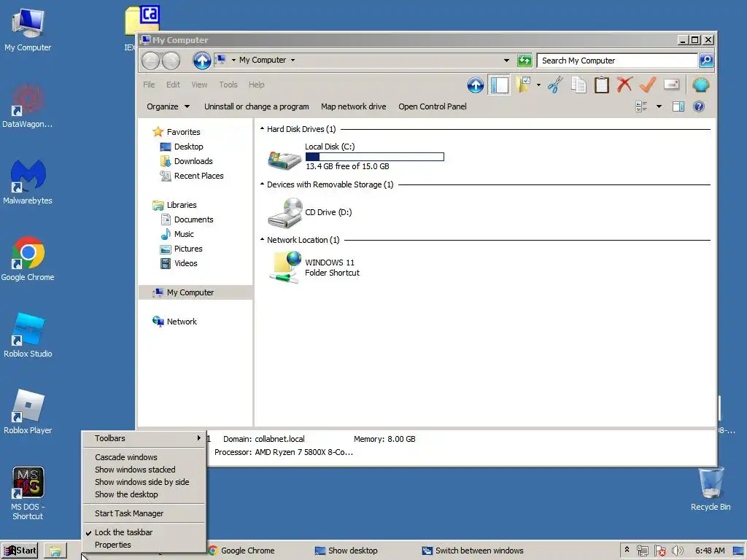
Task: Click the envelope E-mail icon in the toolbar
Action: click(x=671, y=85)
